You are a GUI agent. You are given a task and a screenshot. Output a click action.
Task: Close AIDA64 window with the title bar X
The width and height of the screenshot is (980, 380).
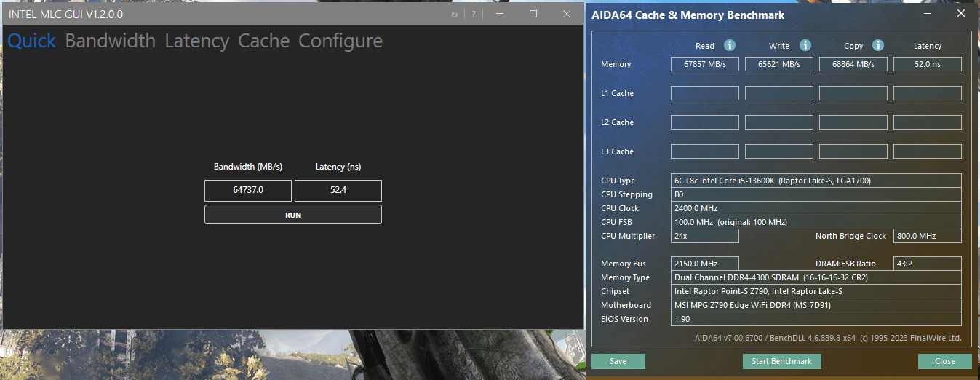[960, 14]
